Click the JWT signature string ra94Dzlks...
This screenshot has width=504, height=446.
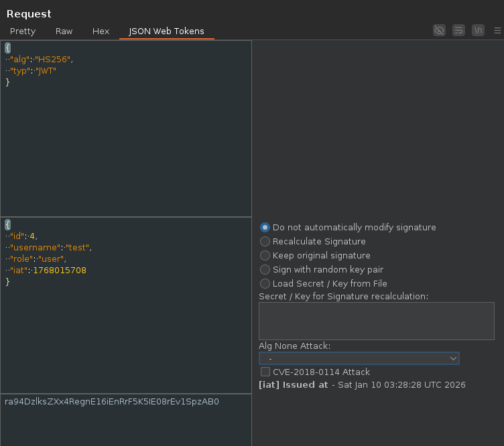pyautogui.click(x=112, y=402)
